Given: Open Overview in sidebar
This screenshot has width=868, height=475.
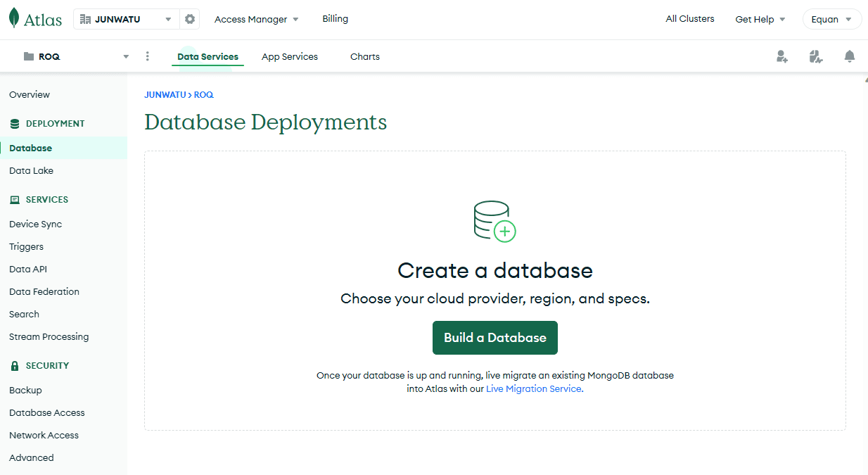Looking at the screenshot, I should pyautogui.click(x=30, y=94).
